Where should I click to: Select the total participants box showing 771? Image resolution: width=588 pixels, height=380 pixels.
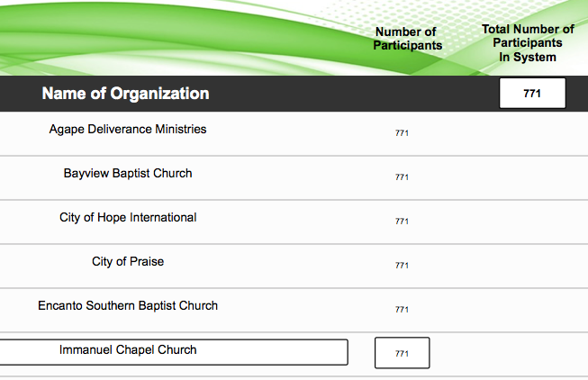[x=532, y=94]
